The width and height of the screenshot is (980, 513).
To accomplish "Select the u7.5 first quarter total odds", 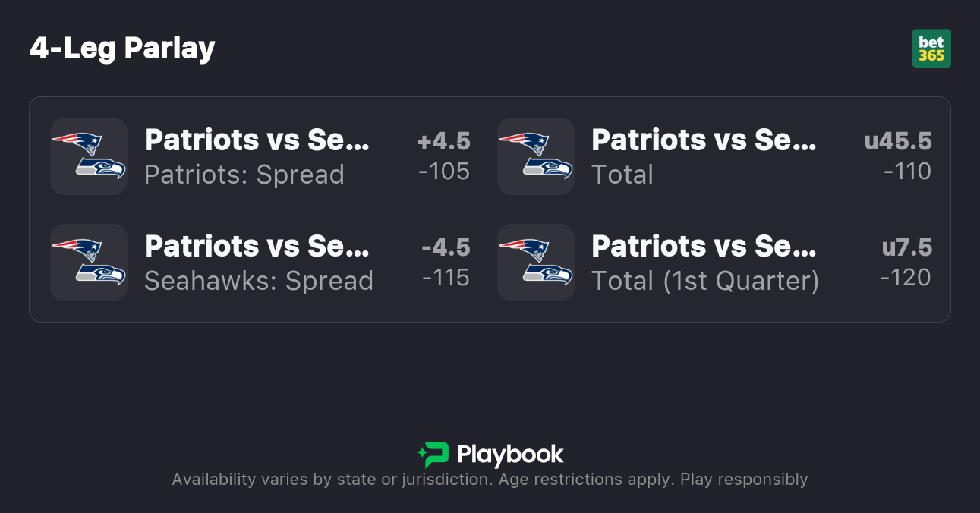I will point(906,263).
